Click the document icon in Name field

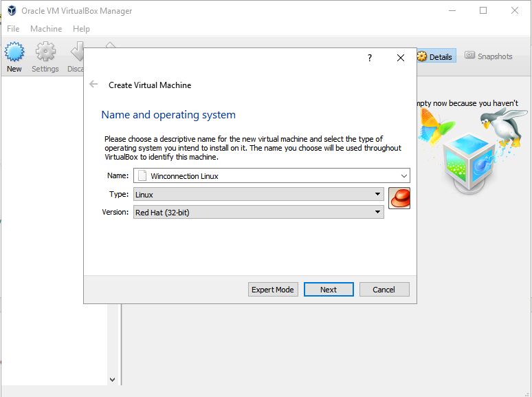142,175
